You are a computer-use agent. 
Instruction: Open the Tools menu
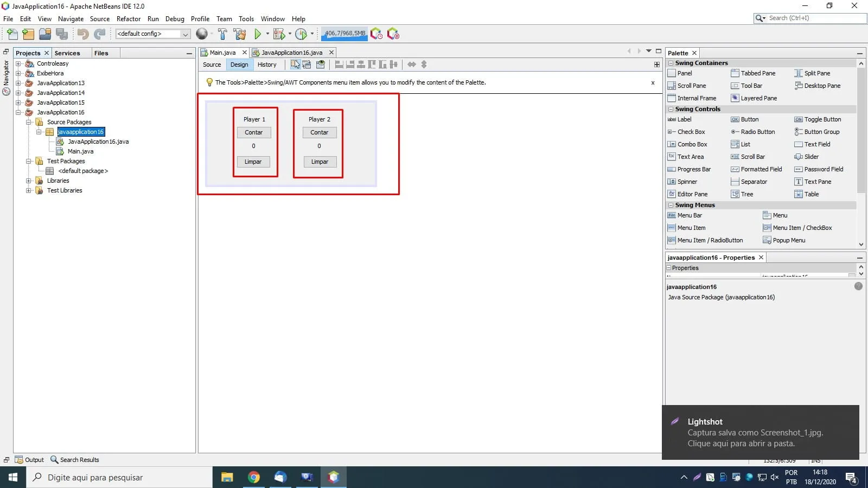(x=246, y=19)
